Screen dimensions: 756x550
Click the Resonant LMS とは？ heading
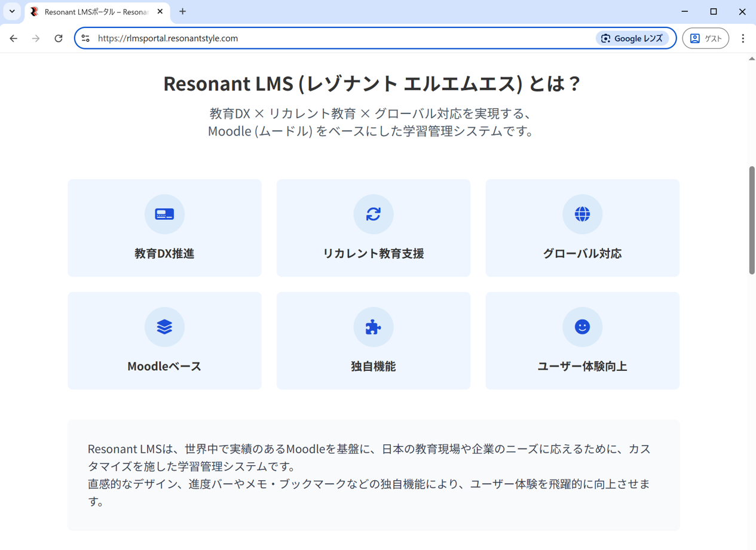click(373, 84)
